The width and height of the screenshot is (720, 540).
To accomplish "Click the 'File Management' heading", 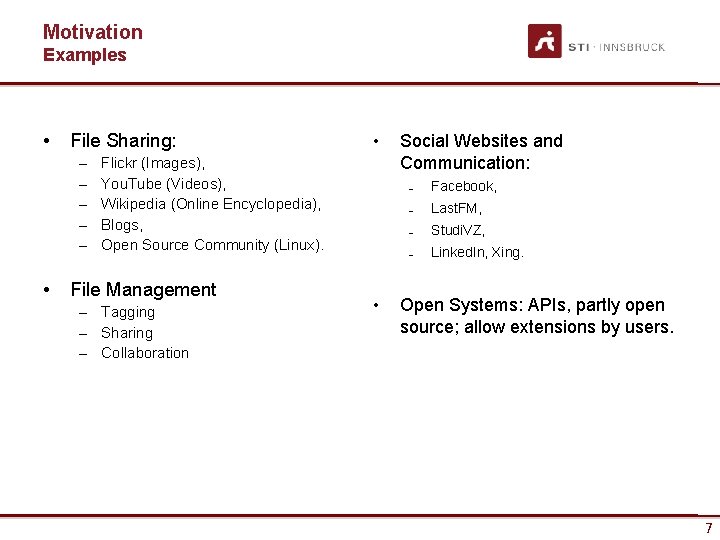I will (x=143, y=290).
